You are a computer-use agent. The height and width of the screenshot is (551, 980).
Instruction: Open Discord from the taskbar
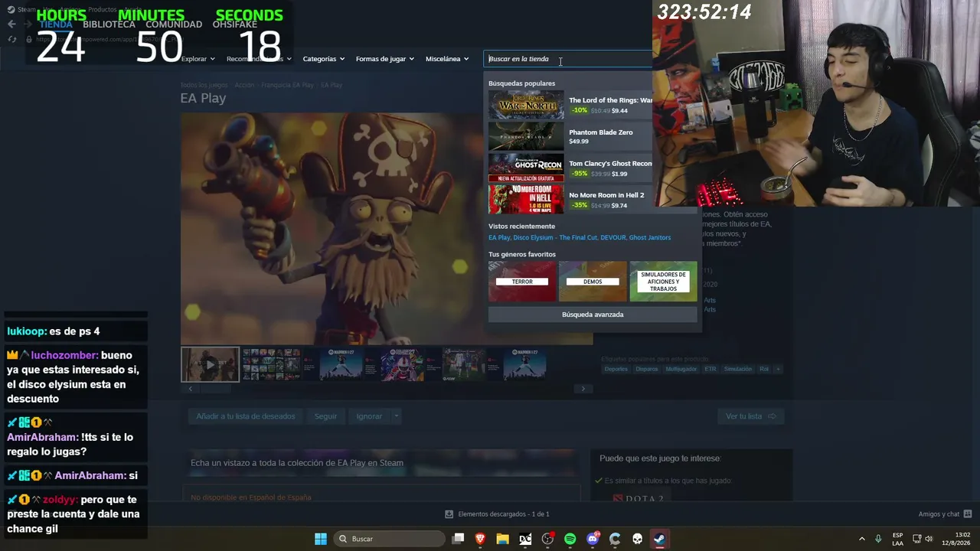(593, 539)
